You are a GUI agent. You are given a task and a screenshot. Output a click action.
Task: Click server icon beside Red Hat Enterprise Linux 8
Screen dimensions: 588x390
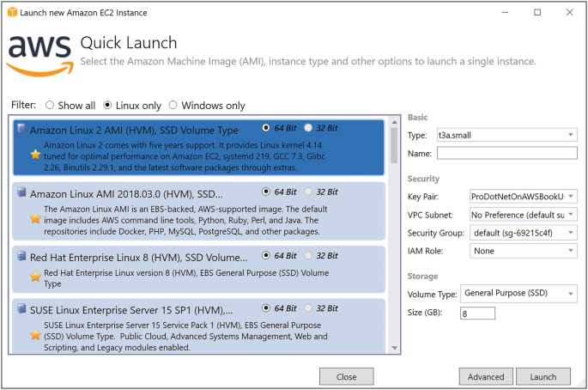coord(21,256)
